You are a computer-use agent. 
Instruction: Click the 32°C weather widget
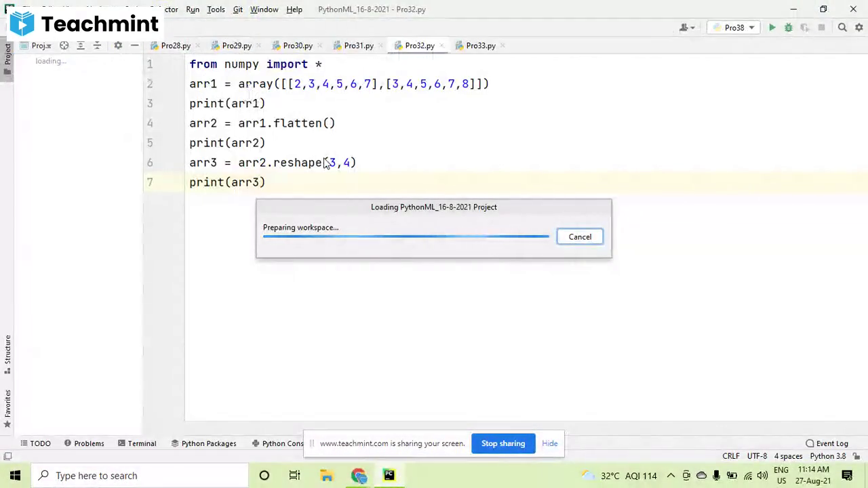pyautogui.click(x=619, y=476)
